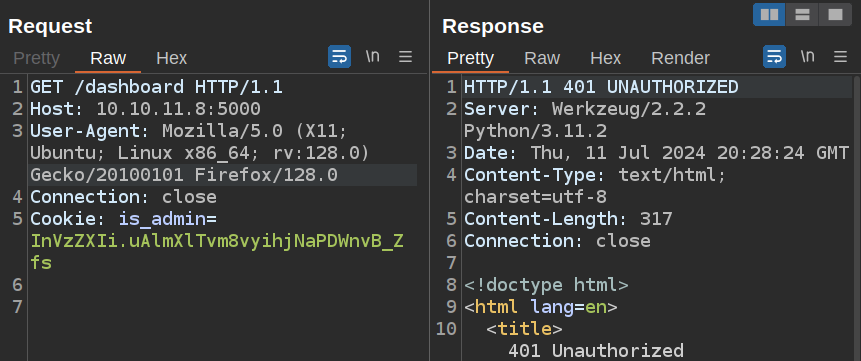Click the Request panel heading
861x361 pixels.
51,26
